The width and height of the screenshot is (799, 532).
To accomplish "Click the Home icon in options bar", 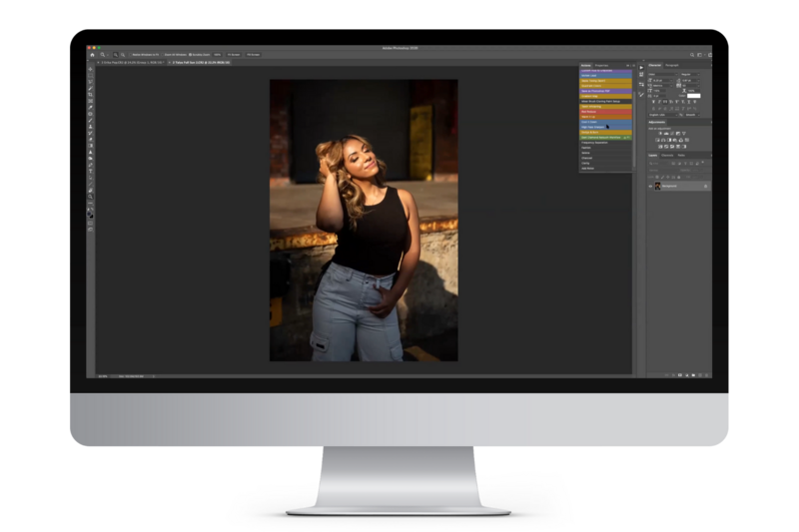I will (91, 54).
